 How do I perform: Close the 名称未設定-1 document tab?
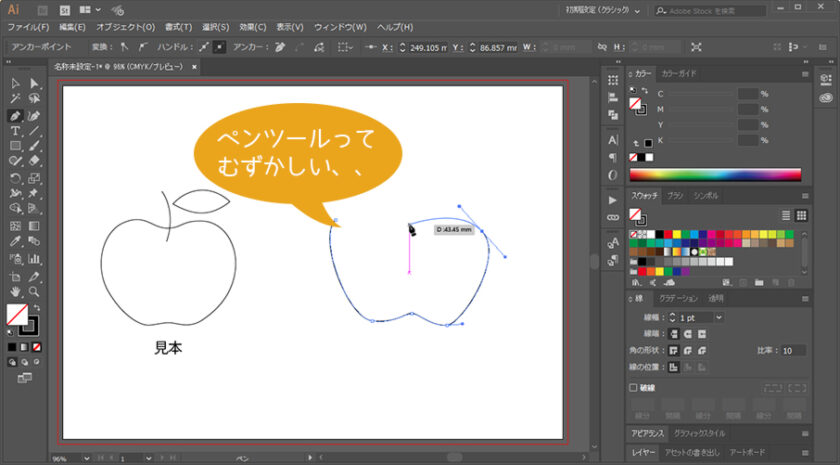pos(194,67)
